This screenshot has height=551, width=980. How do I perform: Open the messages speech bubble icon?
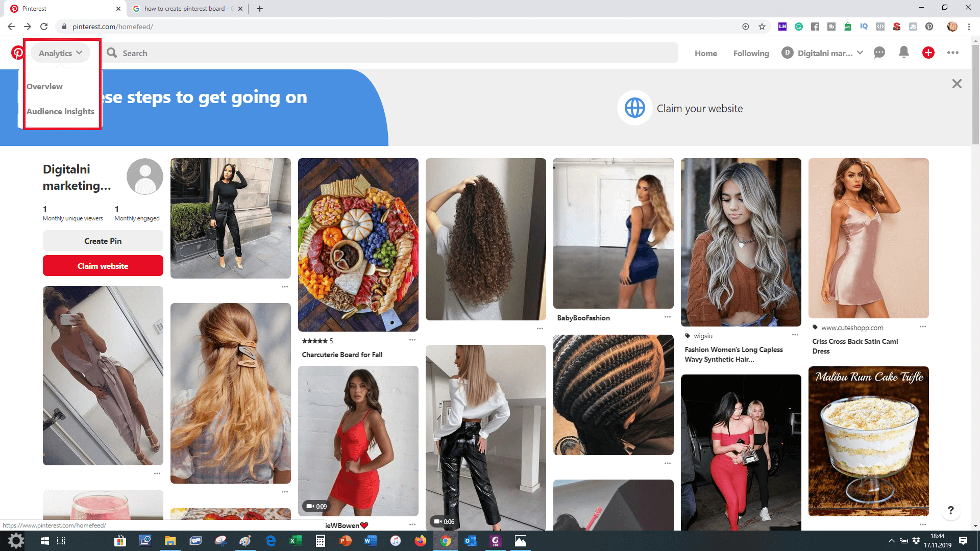tap(879, 53)
